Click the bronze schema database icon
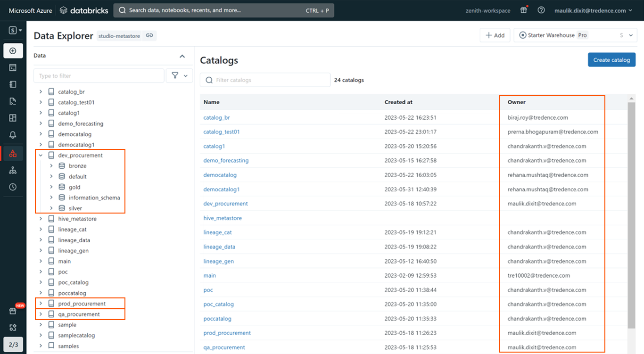Image resolution: width=644 pixels, height=354 pixels. [62, 166]
